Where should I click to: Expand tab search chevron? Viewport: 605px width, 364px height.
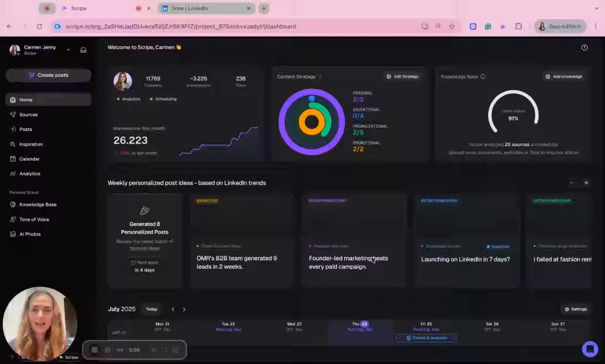596,8
